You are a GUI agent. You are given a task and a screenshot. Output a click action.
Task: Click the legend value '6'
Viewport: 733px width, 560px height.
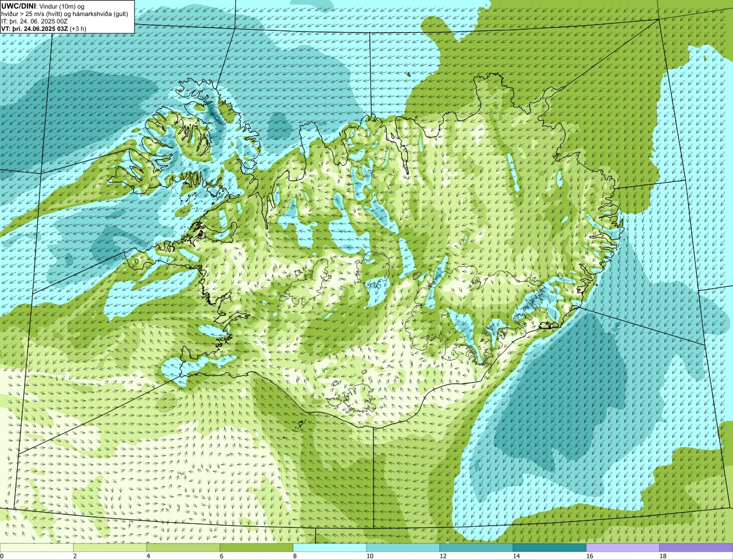(222, 556)
